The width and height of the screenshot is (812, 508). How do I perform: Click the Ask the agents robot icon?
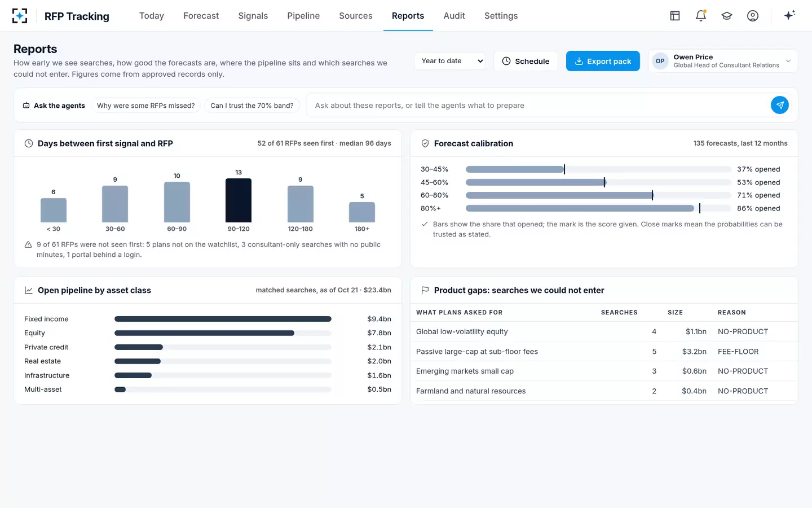pyautogui.click(x=26, y=106)
